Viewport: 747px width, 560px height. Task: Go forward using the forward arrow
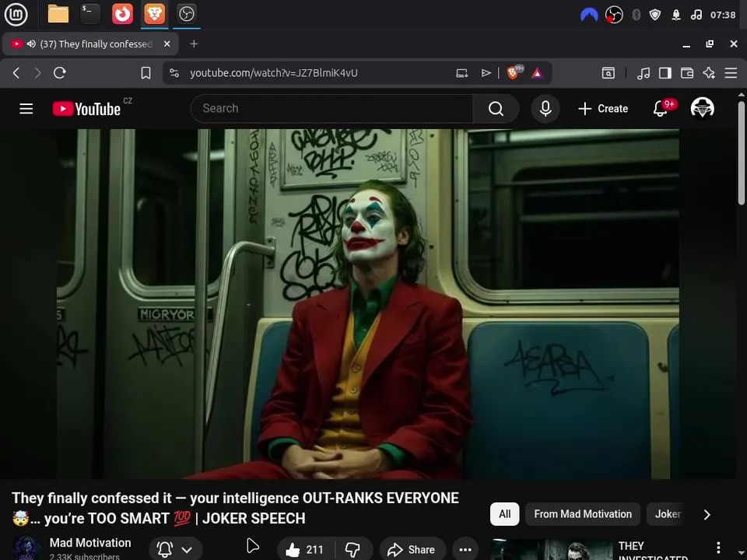pos(37,73)
